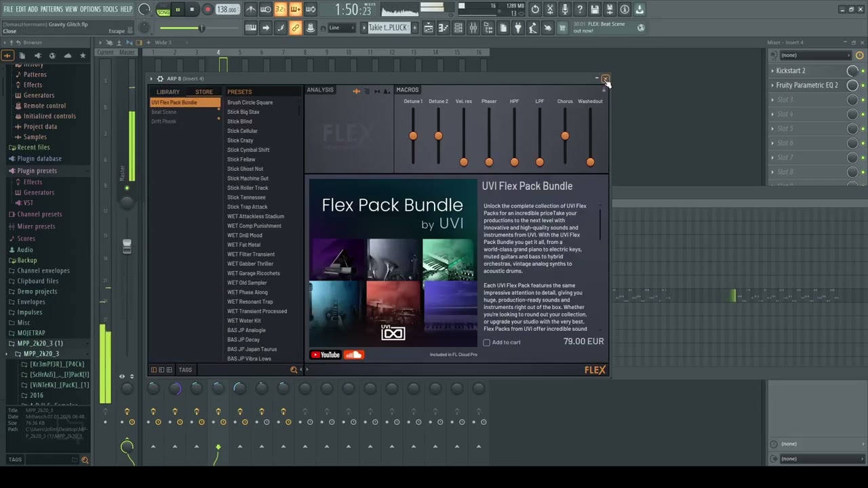Toggle the overdub blend recording icon
Viewport: 868px width, 488px height.
tap(295, 9)
